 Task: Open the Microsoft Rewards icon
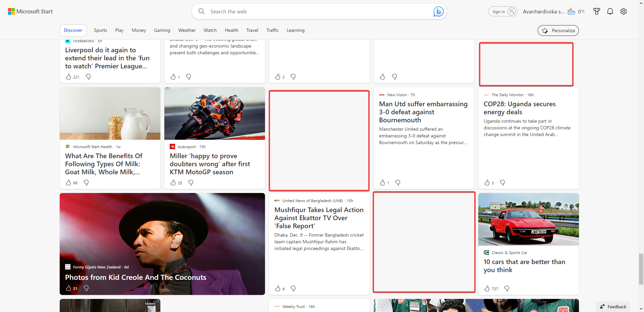[597, 11]
